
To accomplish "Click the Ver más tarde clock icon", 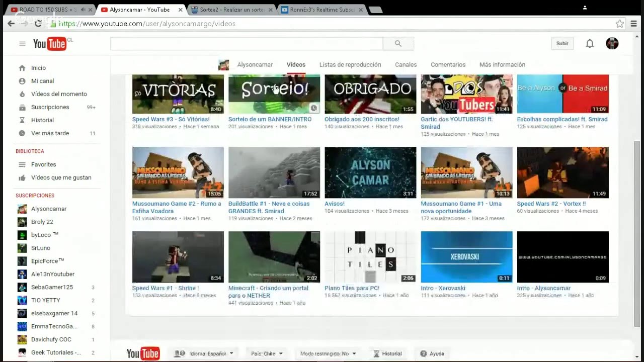I will (22, 133).
